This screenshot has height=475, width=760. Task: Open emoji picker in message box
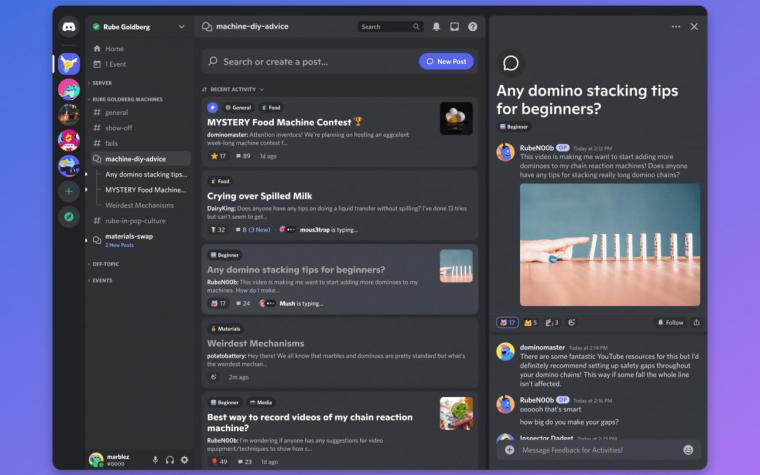[688, 450]
